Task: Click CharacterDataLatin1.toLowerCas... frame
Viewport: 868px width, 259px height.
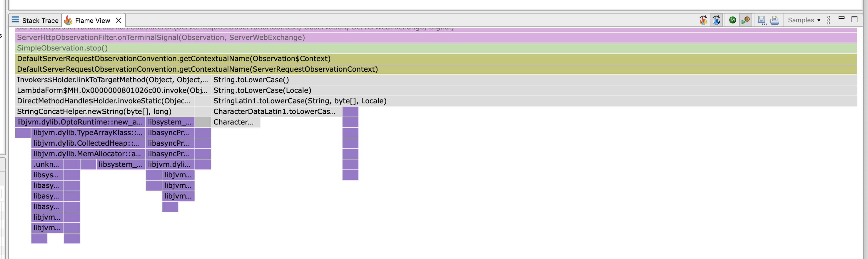Action: (x=276, y=111)
